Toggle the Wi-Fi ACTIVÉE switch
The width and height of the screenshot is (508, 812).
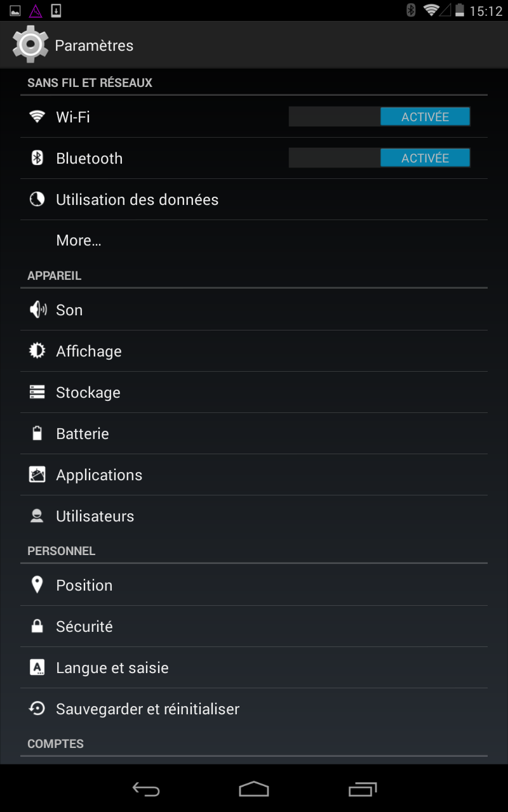[379, 117]
